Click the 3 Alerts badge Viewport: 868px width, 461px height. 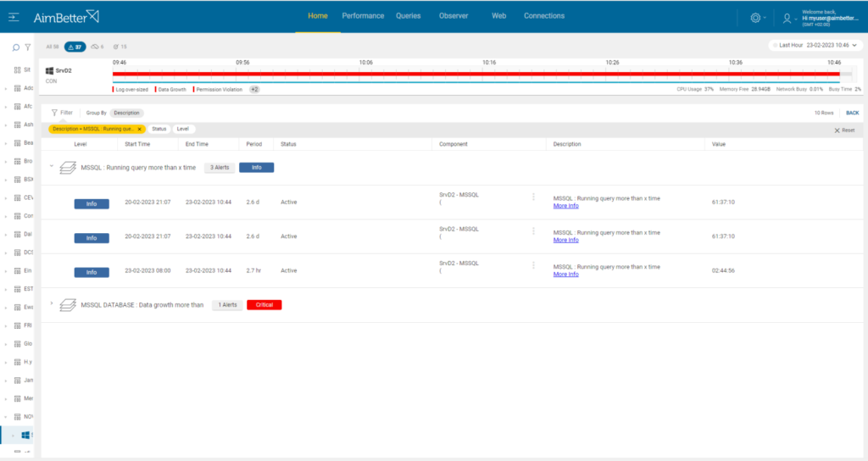[220, 168]
